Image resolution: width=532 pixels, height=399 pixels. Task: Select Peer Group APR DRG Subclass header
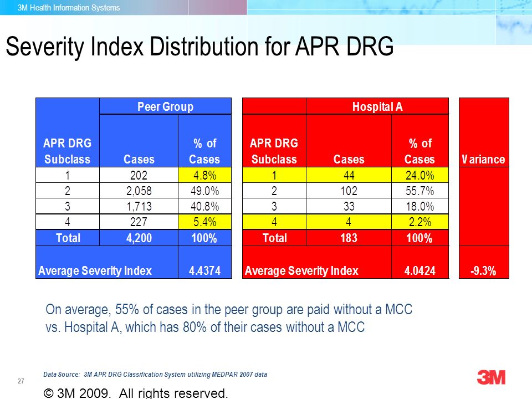coord(68,151)
